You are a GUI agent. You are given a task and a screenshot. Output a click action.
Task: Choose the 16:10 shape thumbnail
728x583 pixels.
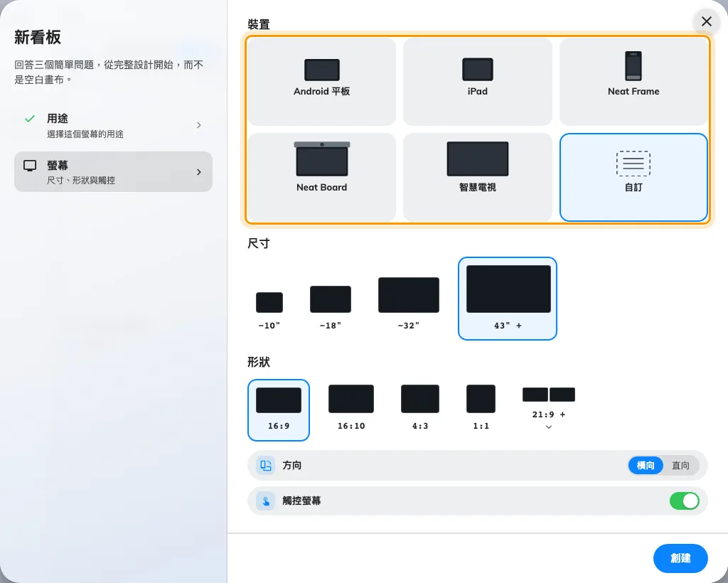[351, 407]
